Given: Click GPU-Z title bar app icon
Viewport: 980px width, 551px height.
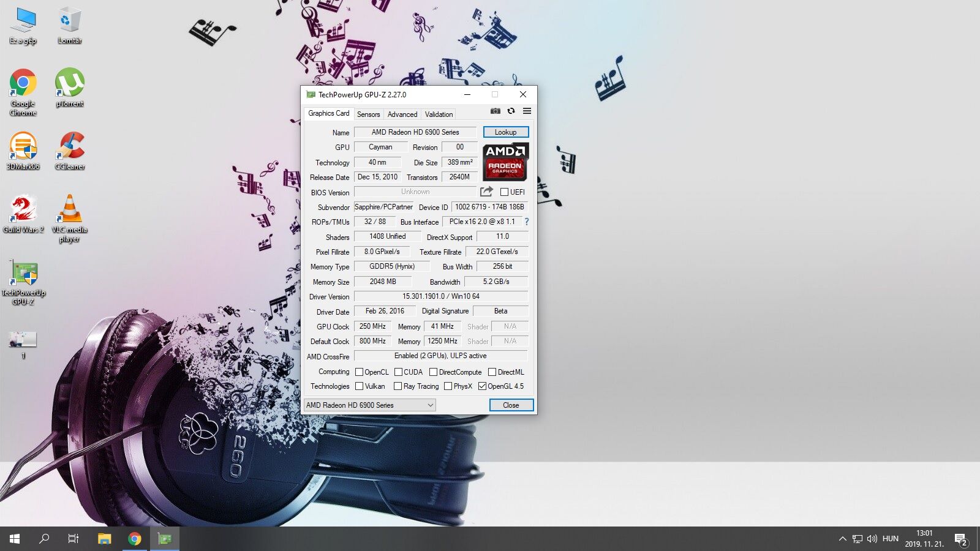Looking at the screenshot, I should point(311,95).
